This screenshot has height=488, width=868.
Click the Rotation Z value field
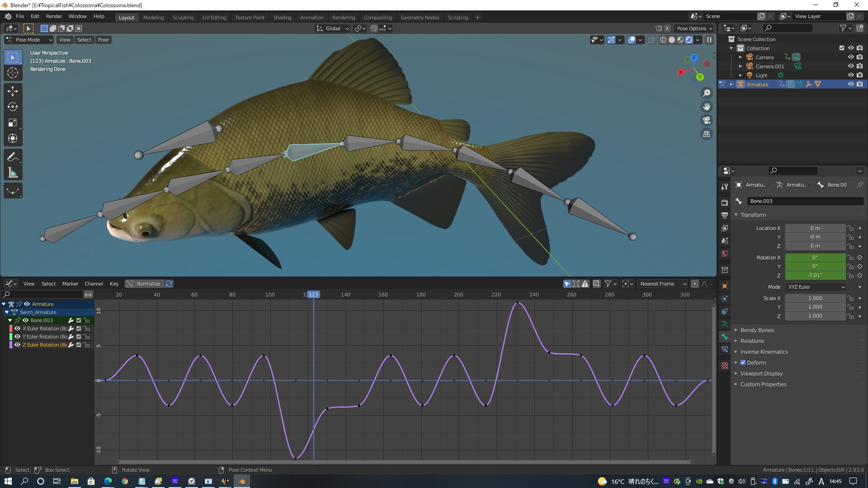(x=815, y=275)
